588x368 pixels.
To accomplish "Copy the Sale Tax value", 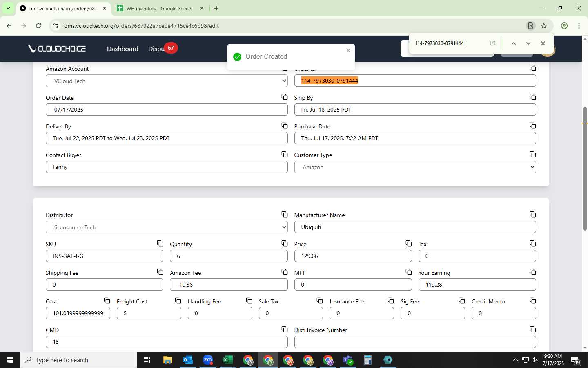I will pyautogui.click(x=320, y=301).
